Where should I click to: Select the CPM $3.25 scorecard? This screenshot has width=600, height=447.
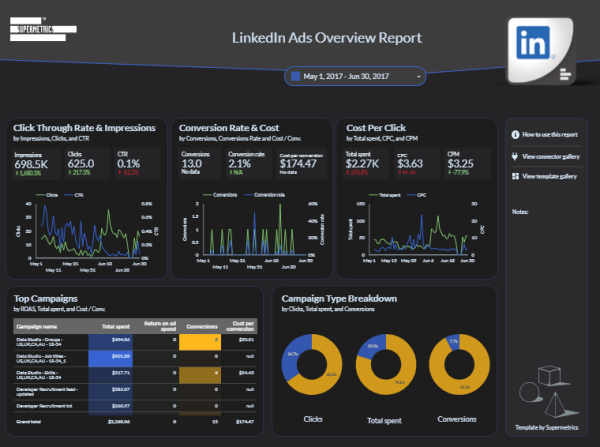pyautogui.click(x=468, y=163)
